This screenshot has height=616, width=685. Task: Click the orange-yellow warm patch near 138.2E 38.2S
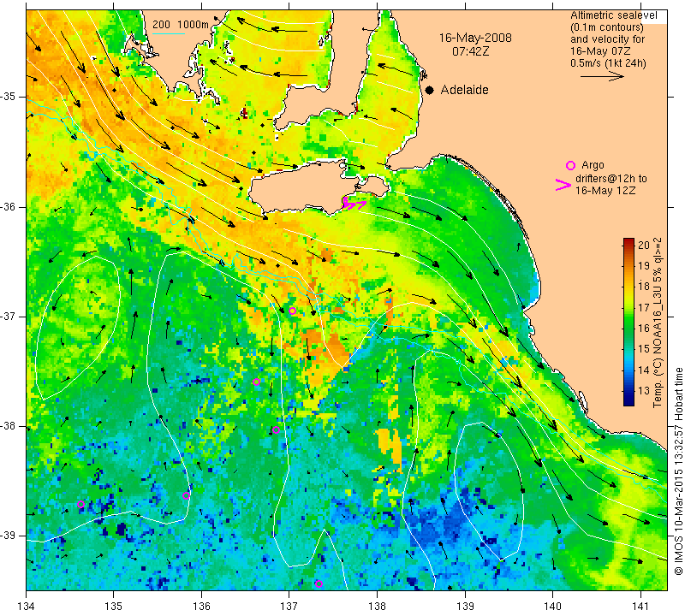click(x=390, y=444)
